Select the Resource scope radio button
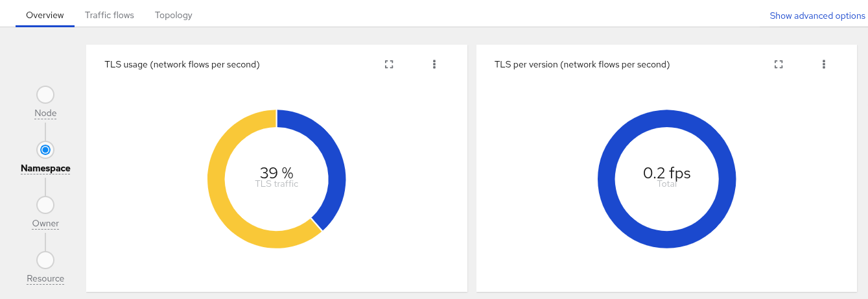 coord(45,260)
